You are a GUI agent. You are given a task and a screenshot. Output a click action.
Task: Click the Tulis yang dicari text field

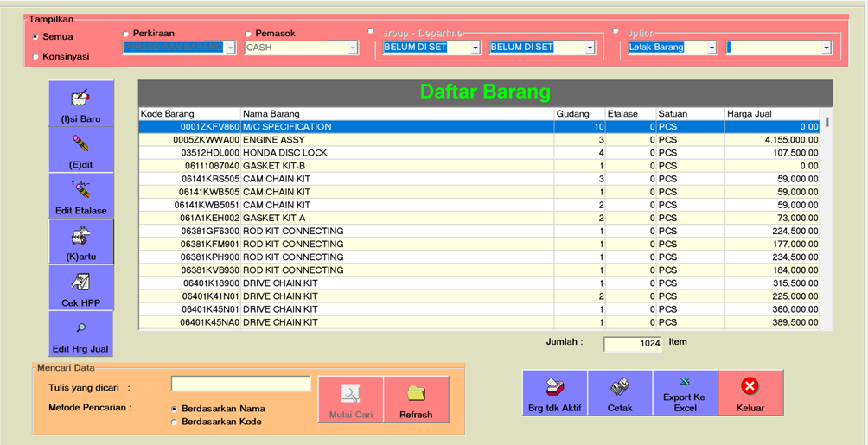(240, 384)
